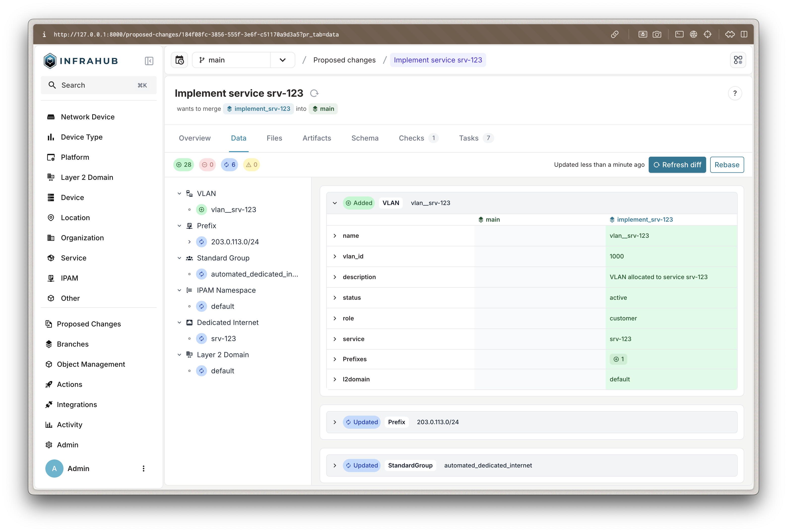Screen dimensions: 787x532
Task: Click browser camera screenshot icon
Action: 657,34
